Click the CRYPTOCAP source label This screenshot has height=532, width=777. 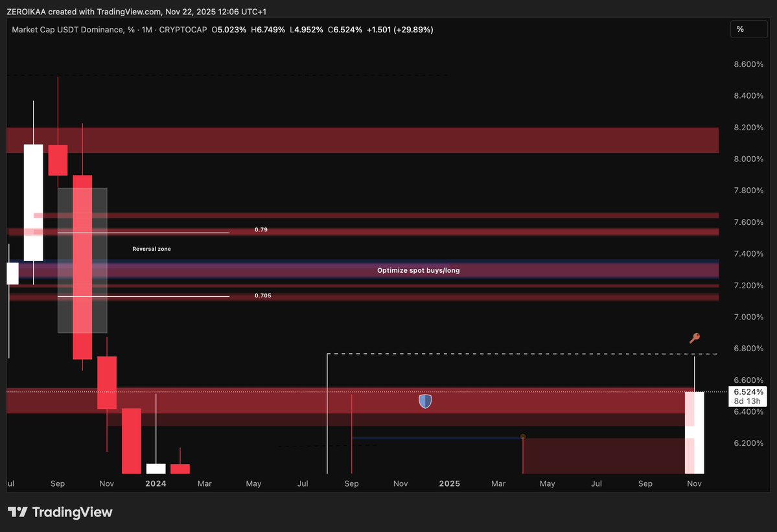(183, 30)
